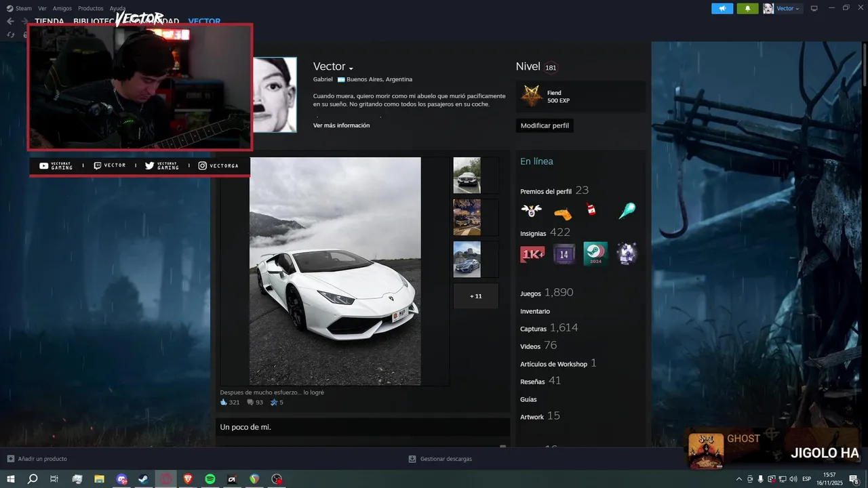Open Videos 76 link
The height and width of the screenshot is (488, 868).
(538, 346)
